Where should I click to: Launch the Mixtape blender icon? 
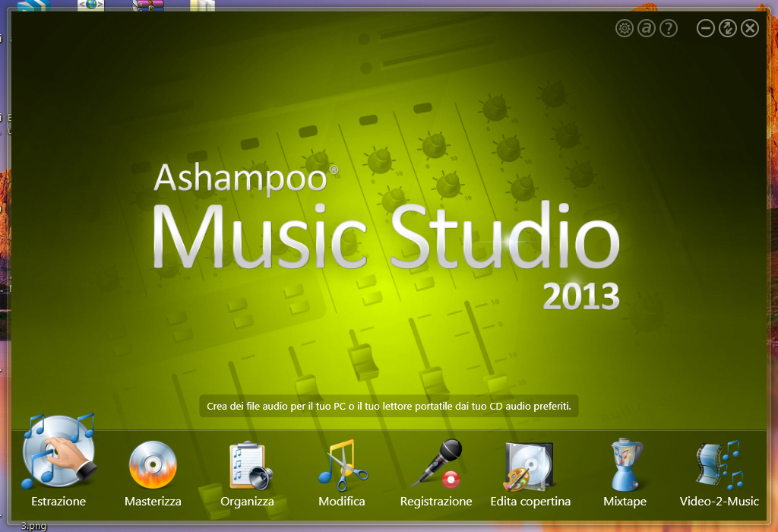pos(625,464)
